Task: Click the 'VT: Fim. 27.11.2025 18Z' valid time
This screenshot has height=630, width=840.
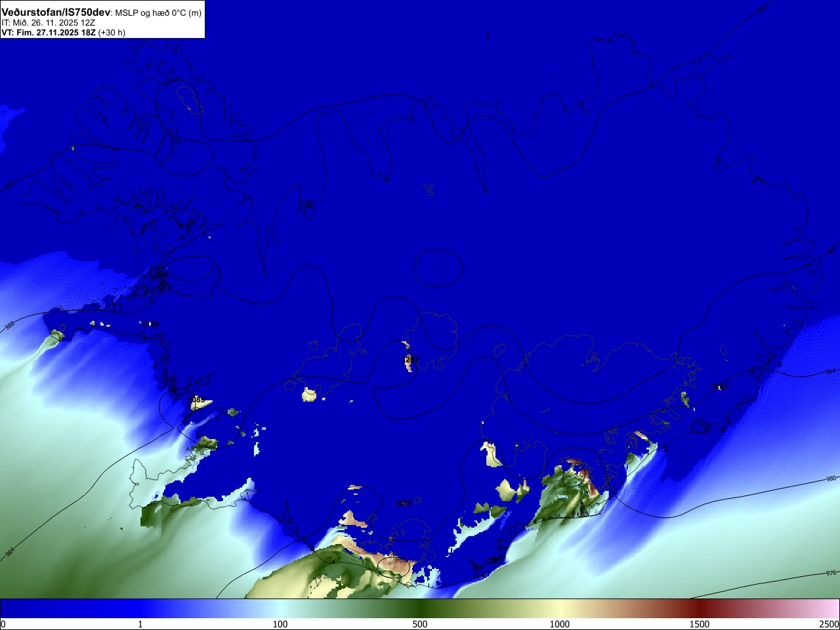Action: tap(49, 32)
